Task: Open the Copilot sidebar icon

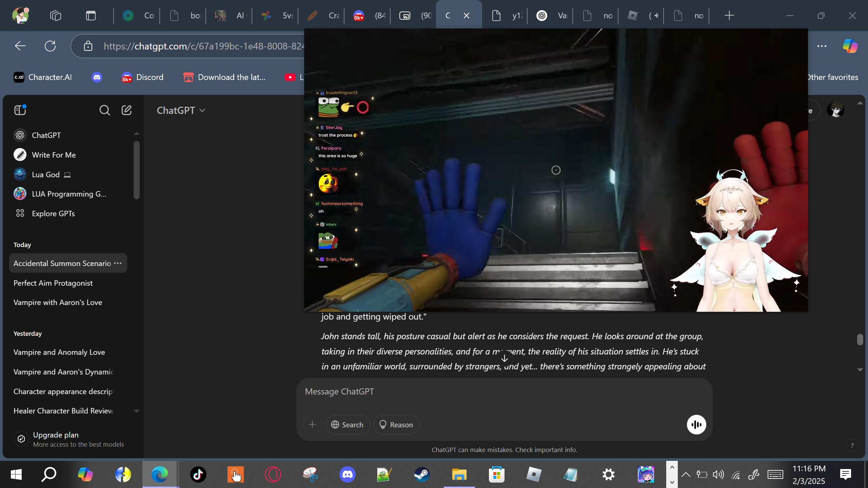Action: [850, 46]
